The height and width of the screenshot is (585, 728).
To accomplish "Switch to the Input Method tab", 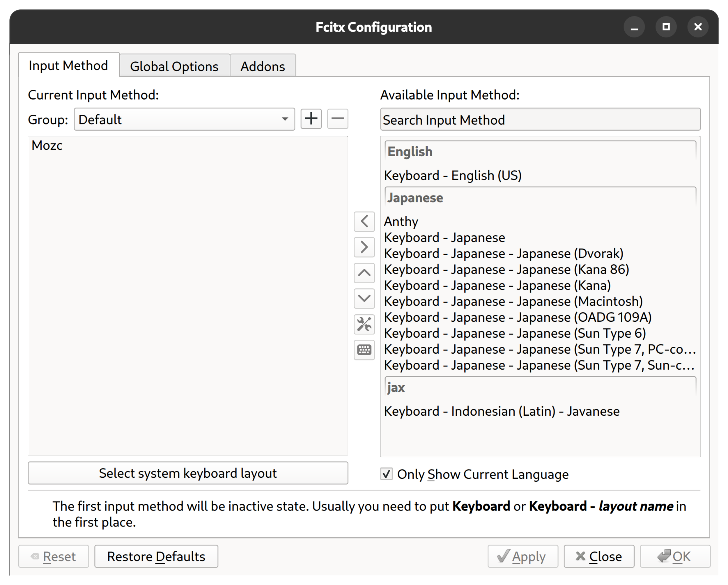I will tap(68, 65).
